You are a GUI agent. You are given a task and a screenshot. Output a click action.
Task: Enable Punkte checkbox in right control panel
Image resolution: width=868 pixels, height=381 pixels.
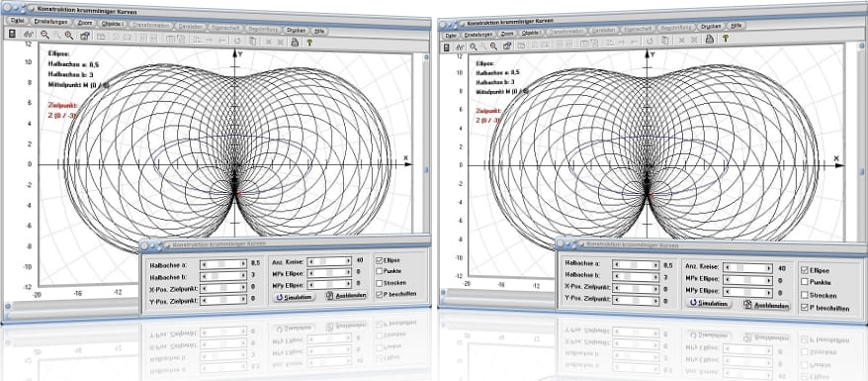[x=805, y=282]
